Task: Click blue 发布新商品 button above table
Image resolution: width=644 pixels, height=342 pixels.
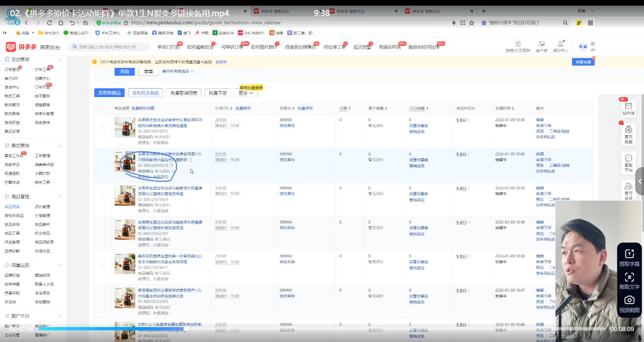Action: [x=109, y=93]
